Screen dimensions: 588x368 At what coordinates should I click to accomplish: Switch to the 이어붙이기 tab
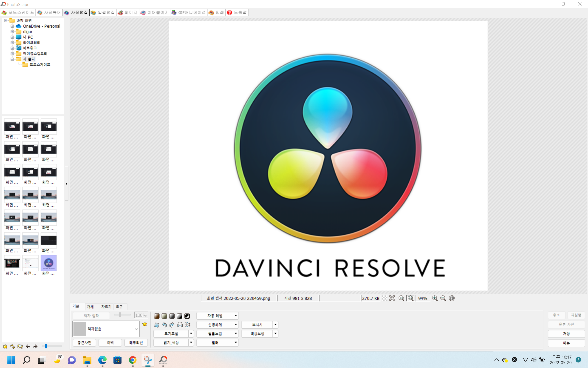(155, 12)
